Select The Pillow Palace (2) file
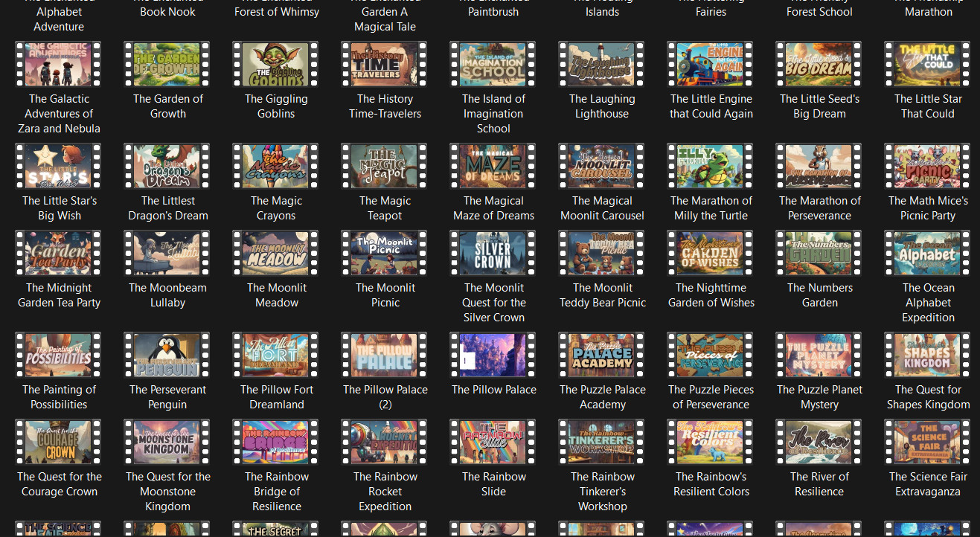 pyautogui.click(x=385, y=356)
